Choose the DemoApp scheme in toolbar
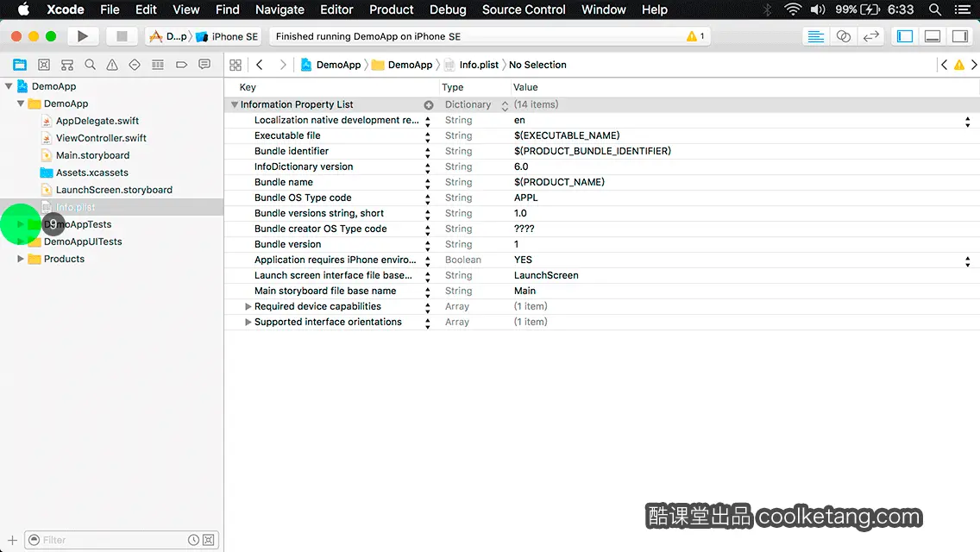The height and width of the screenshot is (552, 980). pos(168,36)
